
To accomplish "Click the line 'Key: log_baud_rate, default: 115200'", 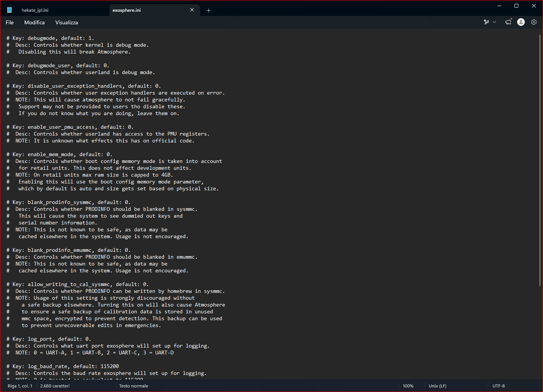I will (x=63, y=367).
